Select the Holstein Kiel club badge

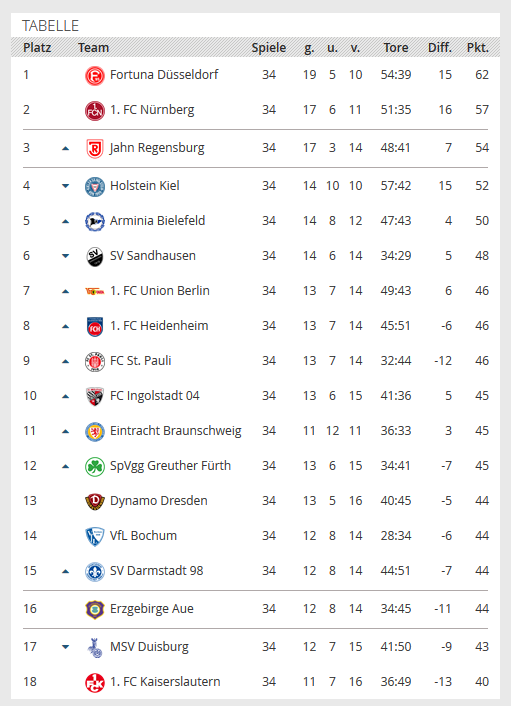(x=95, y=186)
